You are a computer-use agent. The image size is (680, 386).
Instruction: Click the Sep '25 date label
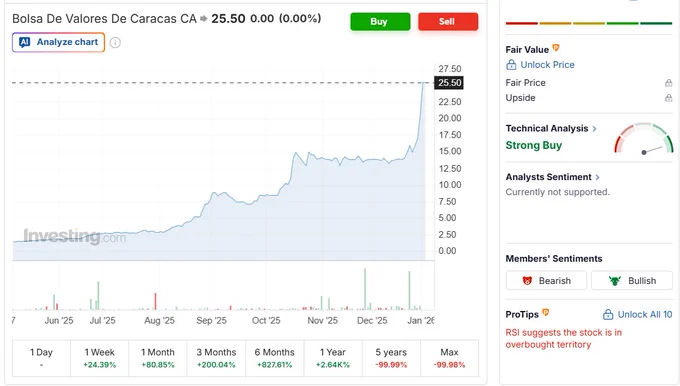[211, 321]
